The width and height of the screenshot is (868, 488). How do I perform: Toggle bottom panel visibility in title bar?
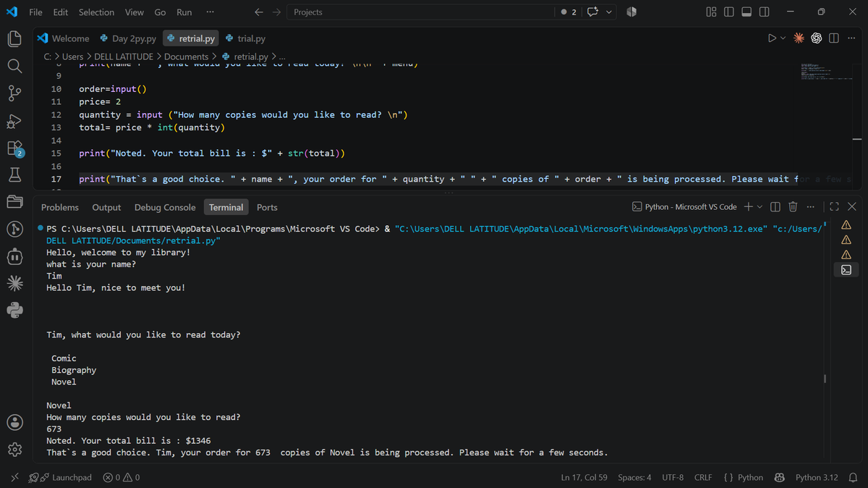(746, 12)
